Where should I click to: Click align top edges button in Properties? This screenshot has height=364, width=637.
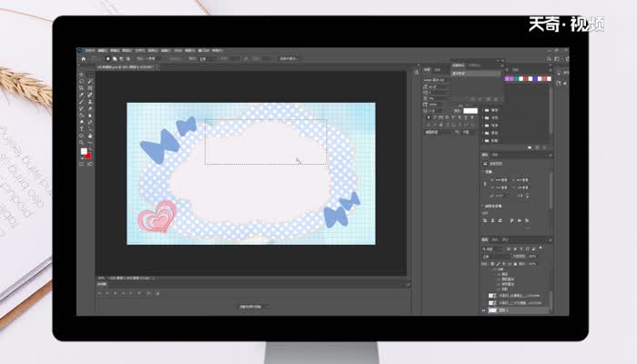point(511,220)
